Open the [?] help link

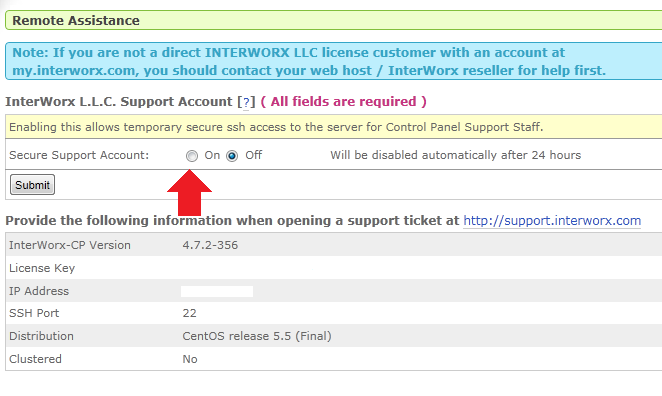[x=246, y=102]
